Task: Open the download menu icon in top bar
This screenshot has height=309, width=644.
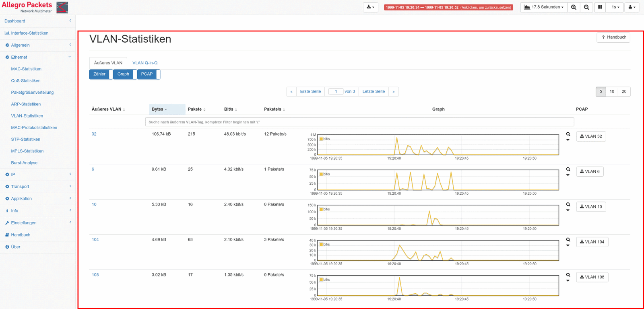Action: point(370,7)
